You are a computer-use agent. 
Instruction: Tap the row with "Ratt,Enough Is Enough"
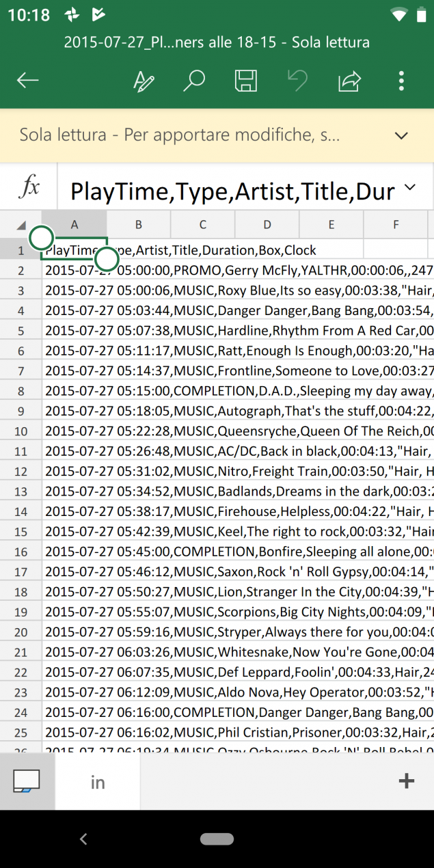238,351
